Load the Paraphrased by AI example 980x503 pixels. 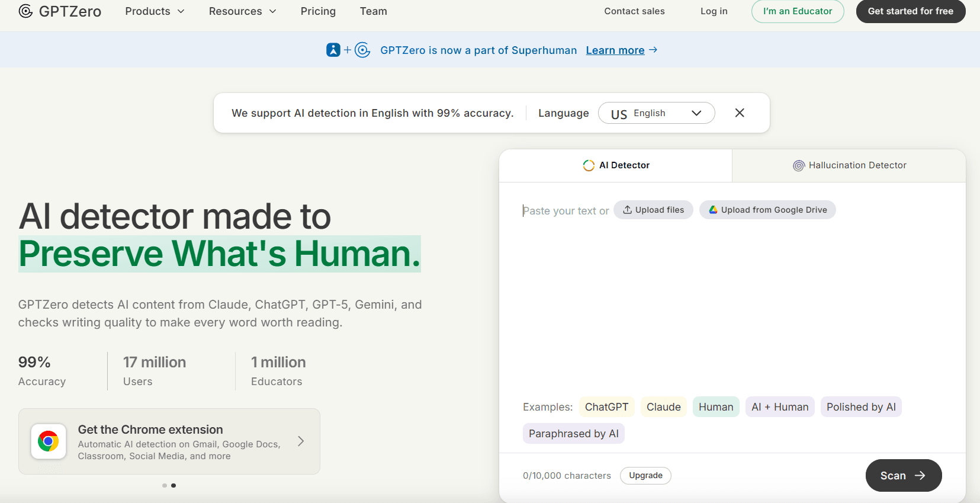[x=574, y=434]
